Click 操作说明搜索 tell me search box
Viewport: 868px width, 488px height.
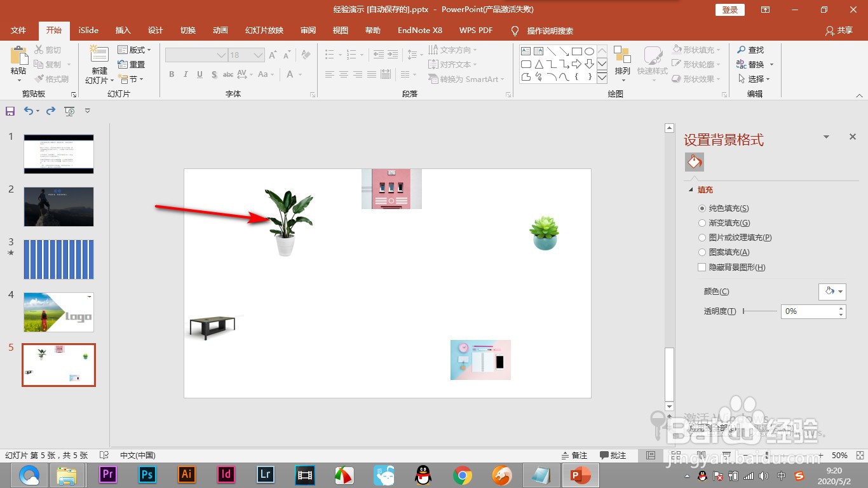(543, 30)
